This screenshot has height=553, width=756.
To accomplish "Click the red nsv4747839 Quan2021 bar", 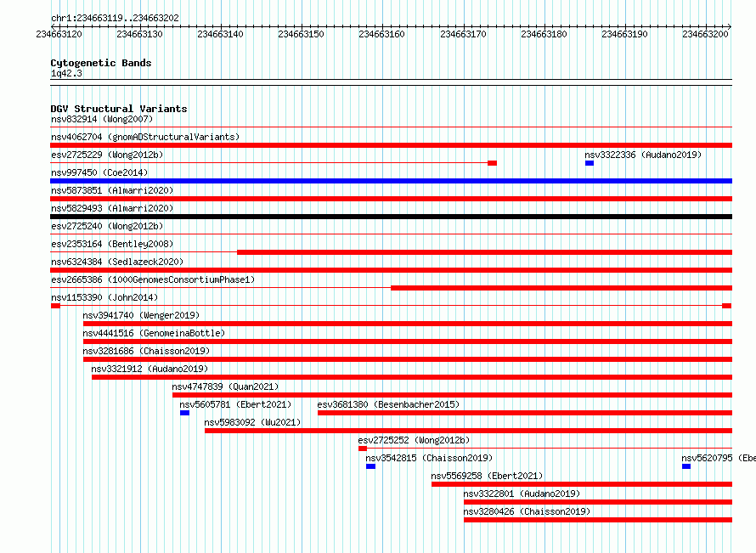I will point(452,395).
